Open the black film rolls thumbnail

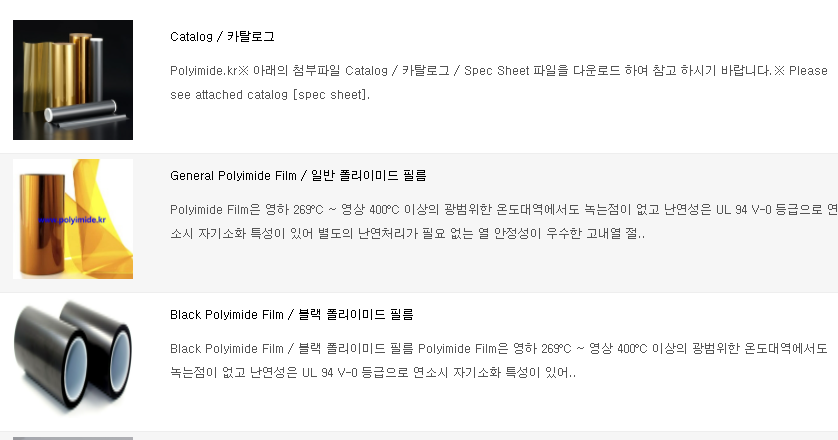[73, 358]
